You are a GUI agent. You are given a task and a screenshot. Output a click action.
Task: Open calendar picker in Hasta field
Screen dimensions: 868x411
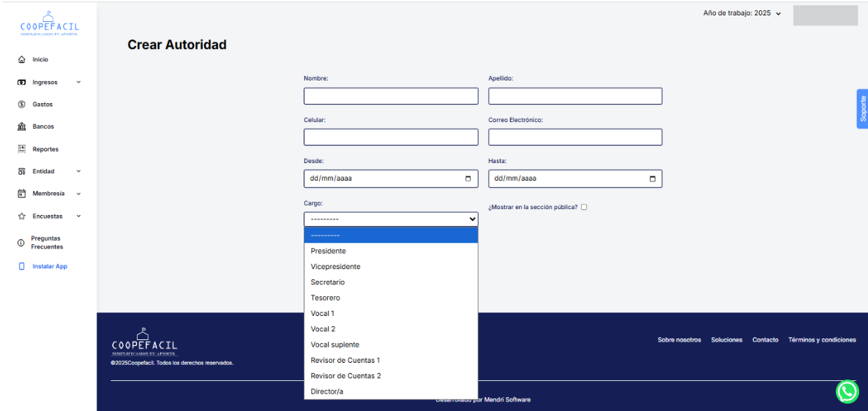click(652, 178)
